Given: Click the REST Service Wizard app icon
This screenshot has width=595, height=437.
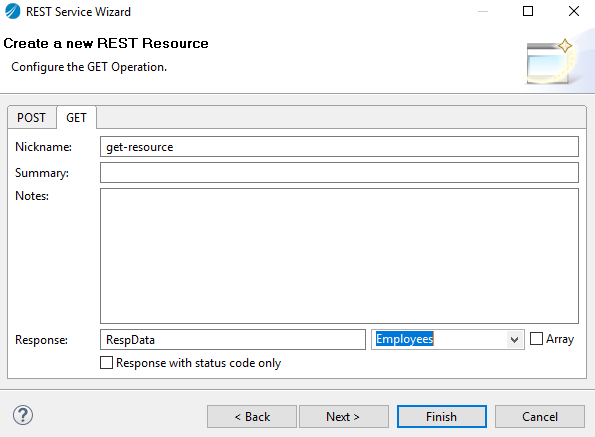Looking at the screenshot, I should point(13,11).
